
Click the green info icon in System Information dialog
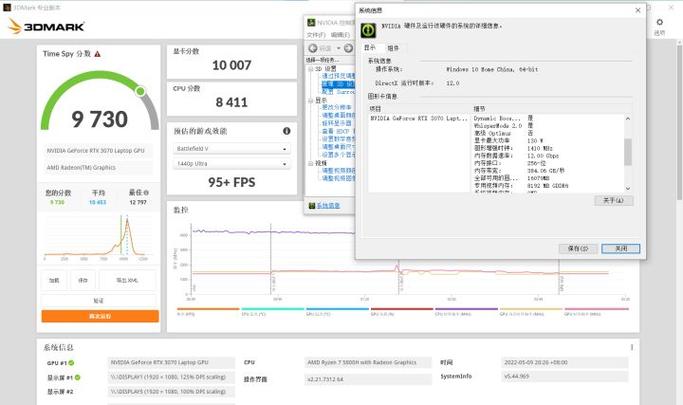368,30
